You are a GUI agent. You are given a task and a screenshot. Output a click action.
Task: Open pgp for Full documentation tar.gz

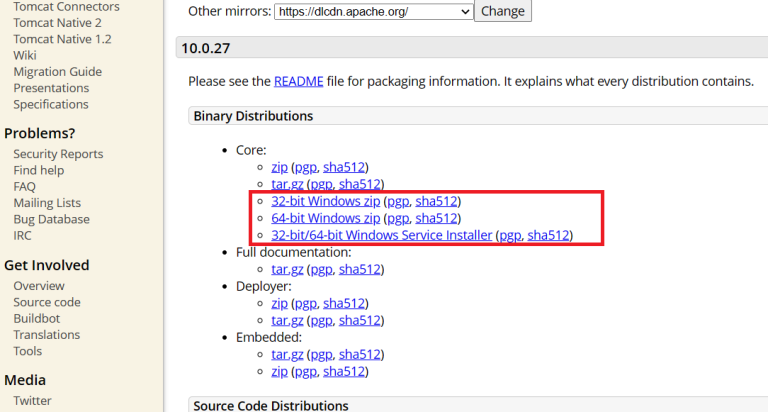point(321,269)
